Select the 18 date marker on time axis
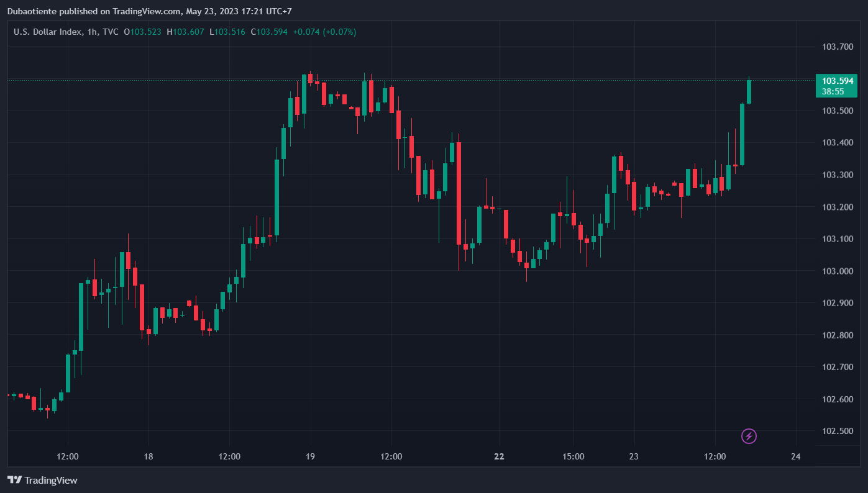Image resolution: width=868 pixels, height=493 pixels. (148, 457)
